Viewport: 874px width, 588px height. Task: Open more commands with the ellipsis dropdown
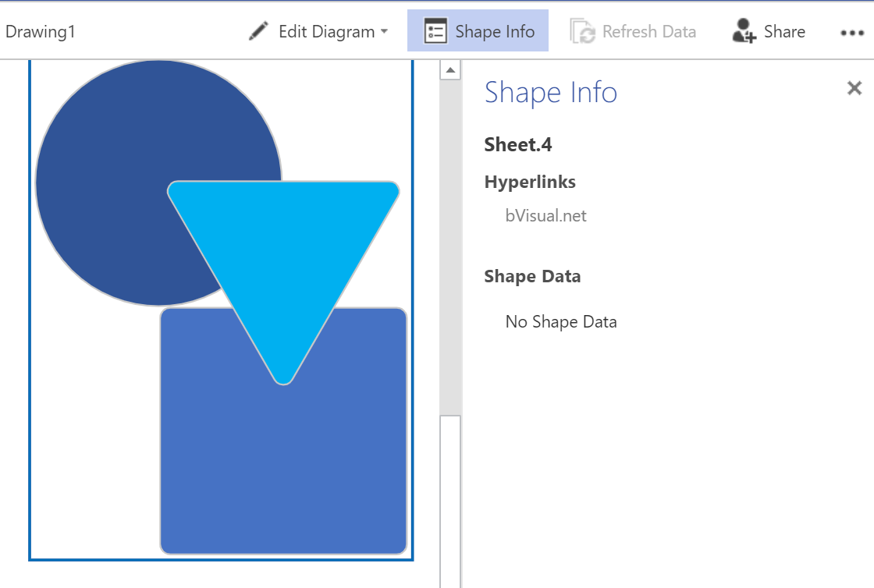[851, 33]
